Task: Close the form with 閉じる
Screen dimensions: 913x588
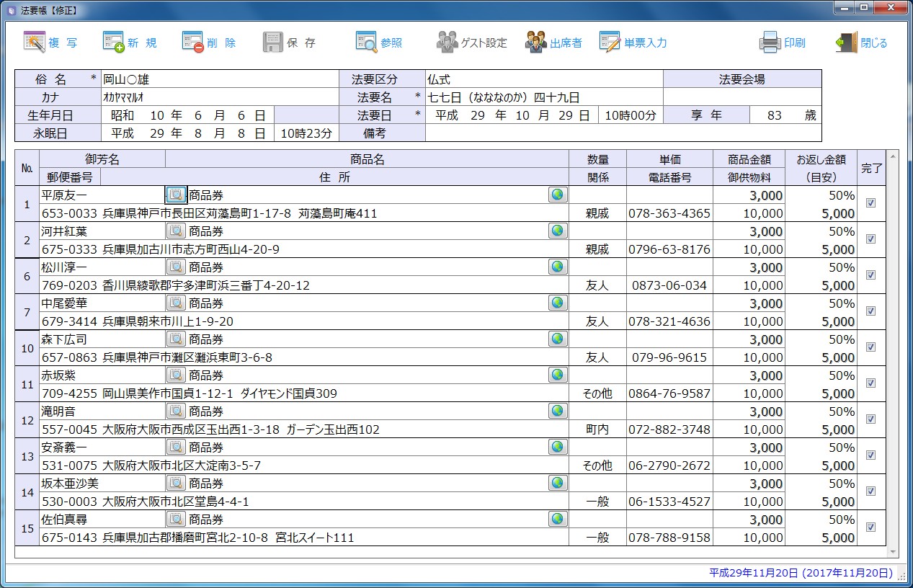Action: pyautogui.click(x=847, y=43)
